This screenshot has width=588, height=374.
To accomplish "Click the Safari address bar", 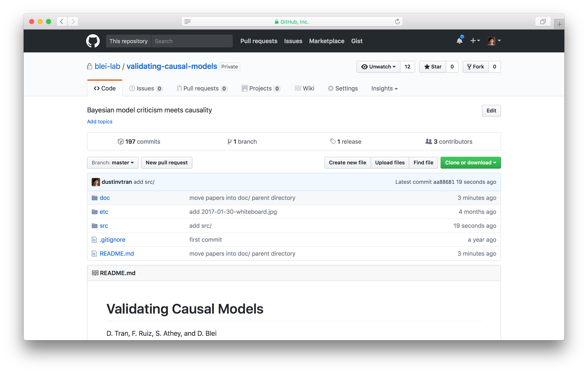I will coord(292,22).
